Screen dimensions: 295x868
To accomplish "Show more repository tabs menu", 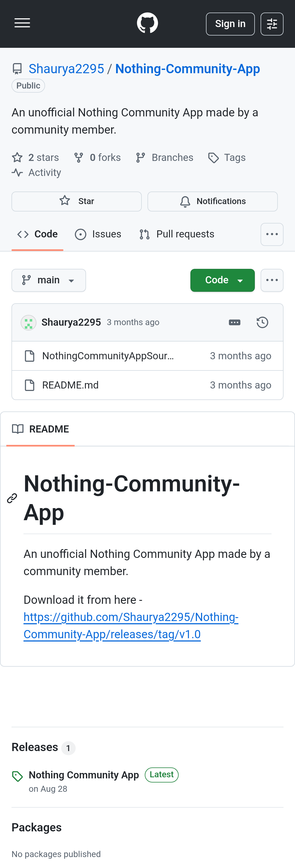I will (272, 234).
